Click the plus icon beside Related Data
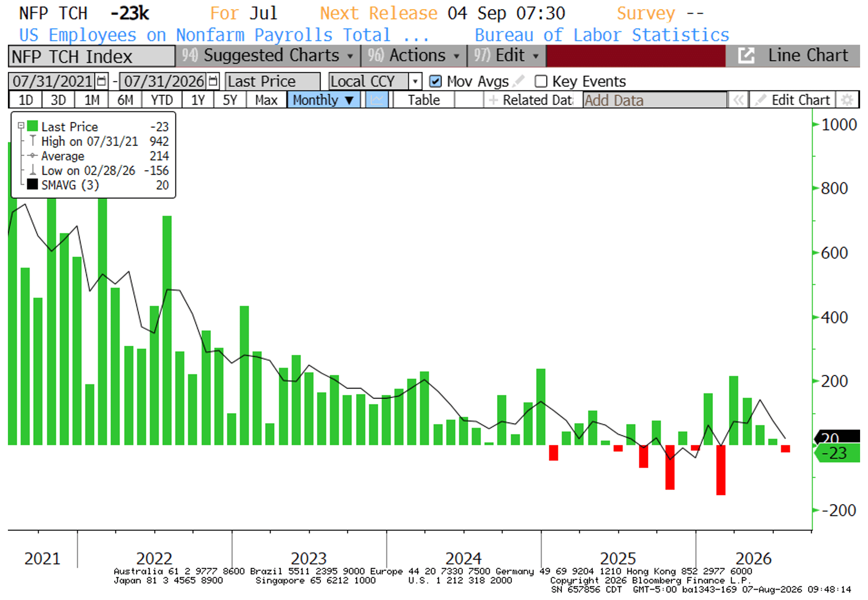The width and height of the screenshot is (868, 600). [493, 100]
